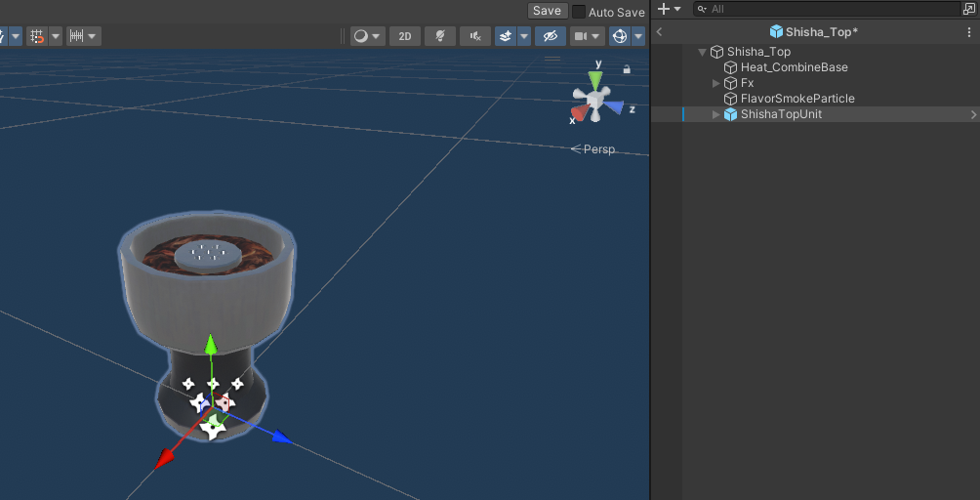
Task: Click the Z axis cone on orientation gizmo
Action: point(614,106)
